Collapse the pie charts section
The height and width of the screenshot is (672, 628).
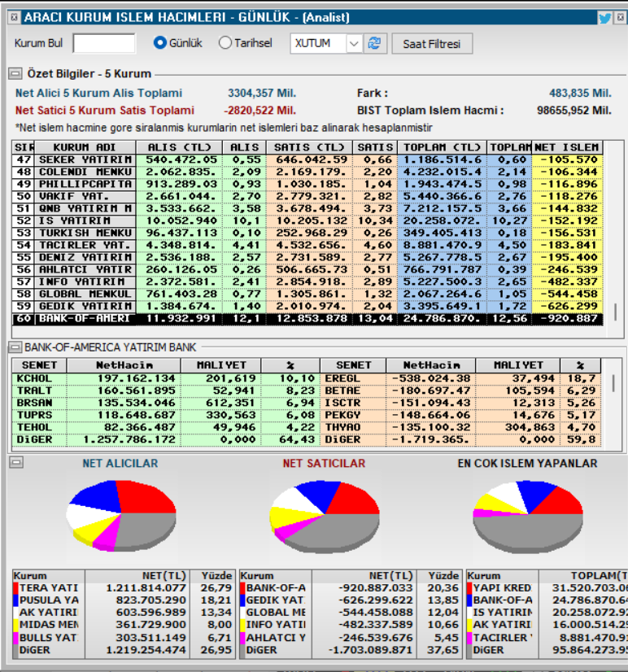pyautogui.click(x=16, y=462)
